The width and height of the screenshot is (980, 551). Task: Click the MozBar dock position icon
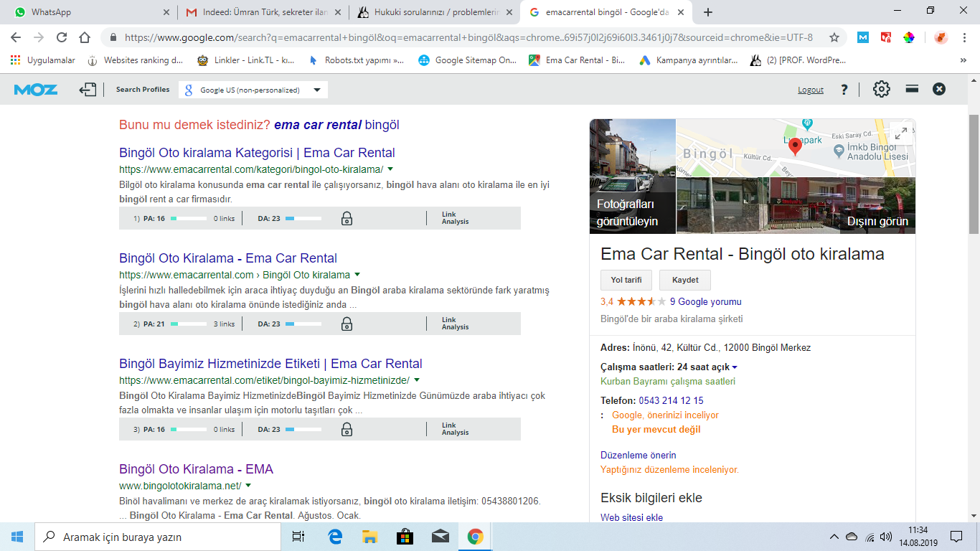pyautogui.click(x=912, y=89)
